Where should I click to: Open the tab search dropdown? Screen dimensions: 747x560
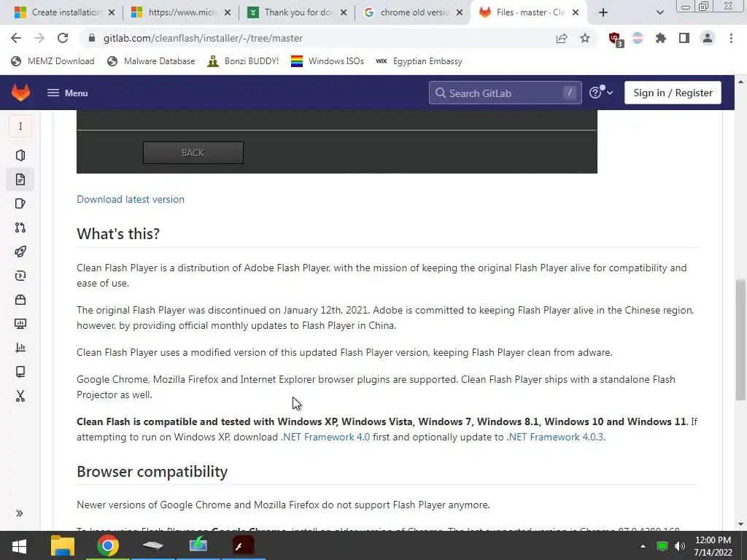coord(659,12)
